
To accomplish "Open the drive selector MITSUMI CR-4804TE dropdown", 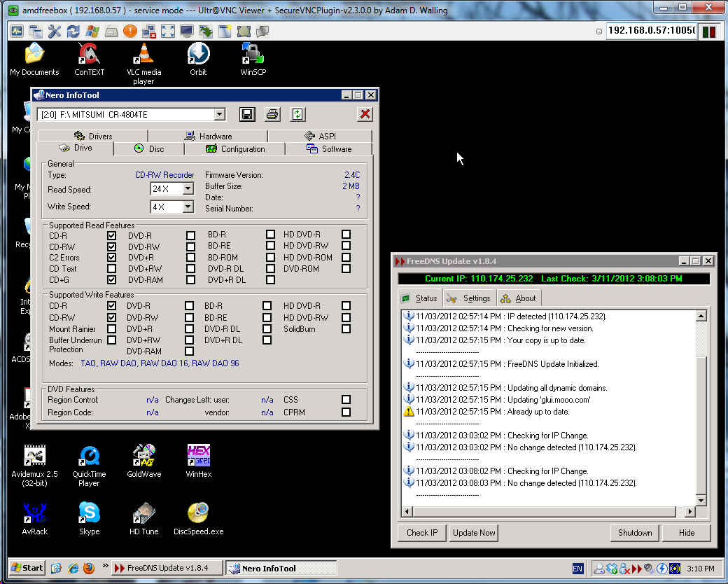I will pos(220,114).
